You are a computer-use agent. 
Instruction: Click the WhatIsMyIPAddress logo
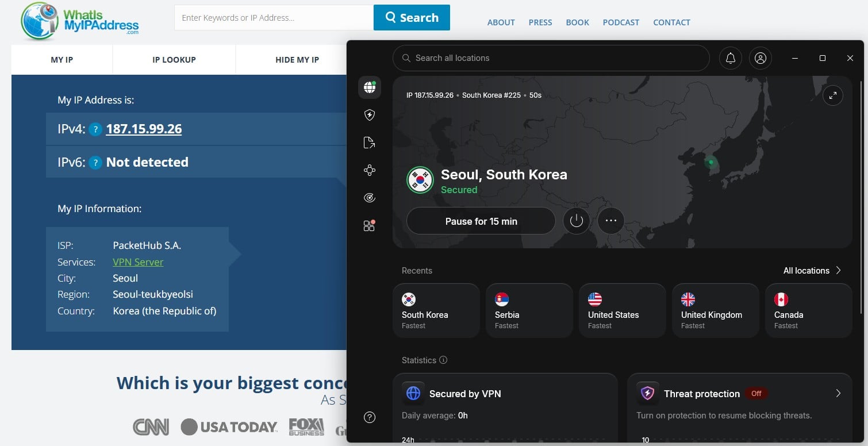pyautogui.click(x=79, y=21)
